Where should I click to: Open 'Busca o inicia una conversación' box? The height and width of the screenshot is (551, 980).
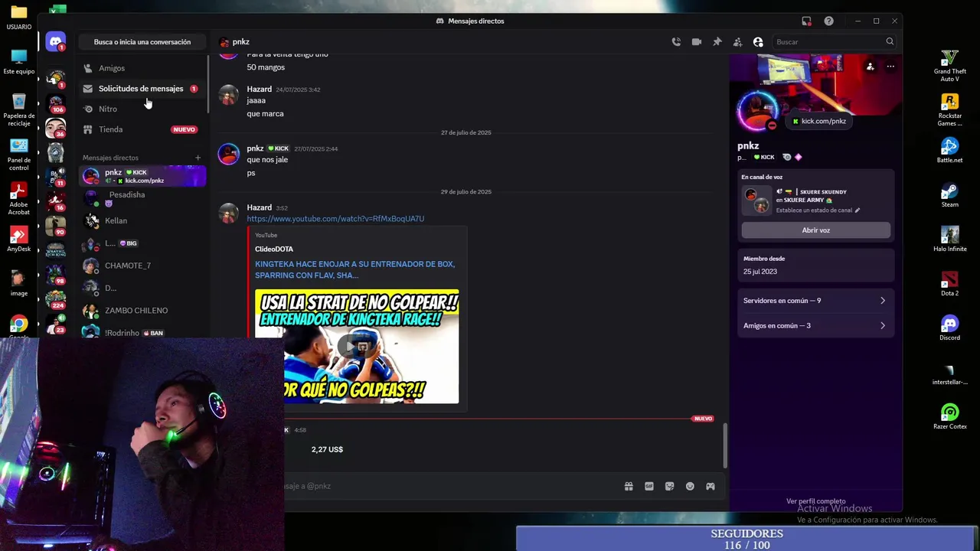click(x=142, y=42)
